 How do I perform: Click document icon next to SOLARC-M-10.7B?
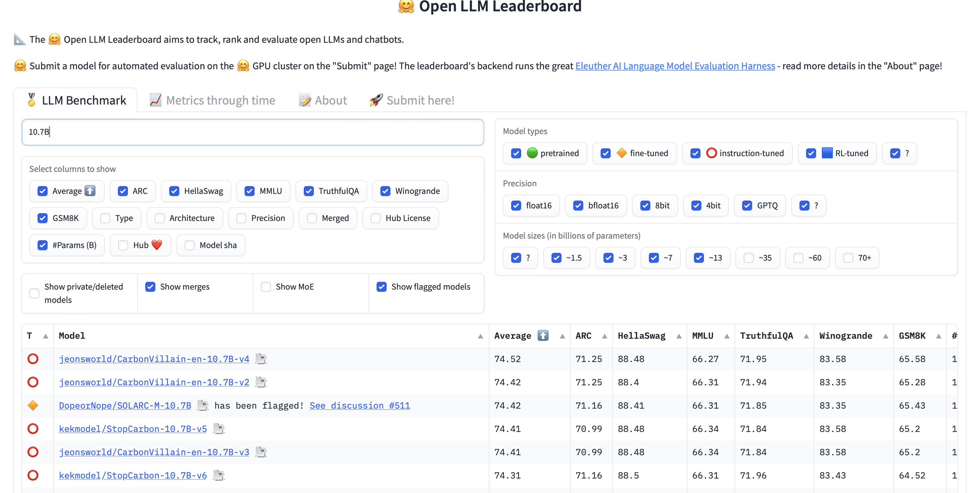pos(202,405)
